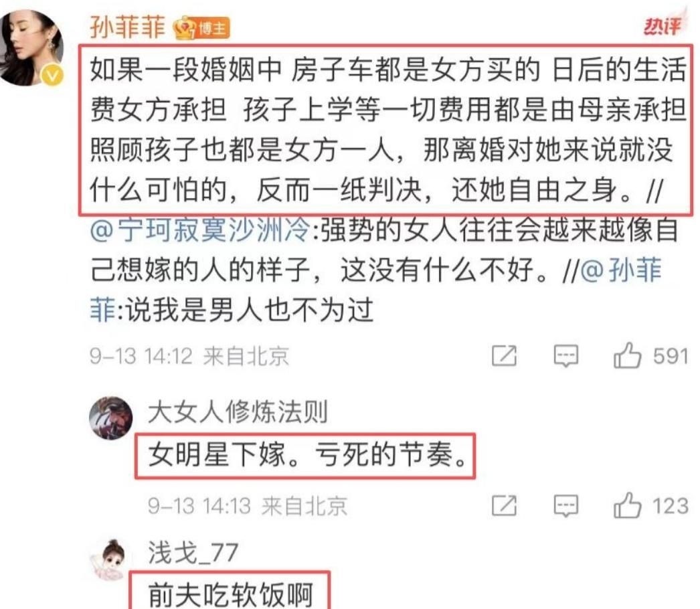The height and width of the screenshot is (609, 700).
Task: Reply to 孙菲菲's comment with comment icon
Action: point(566,356)
